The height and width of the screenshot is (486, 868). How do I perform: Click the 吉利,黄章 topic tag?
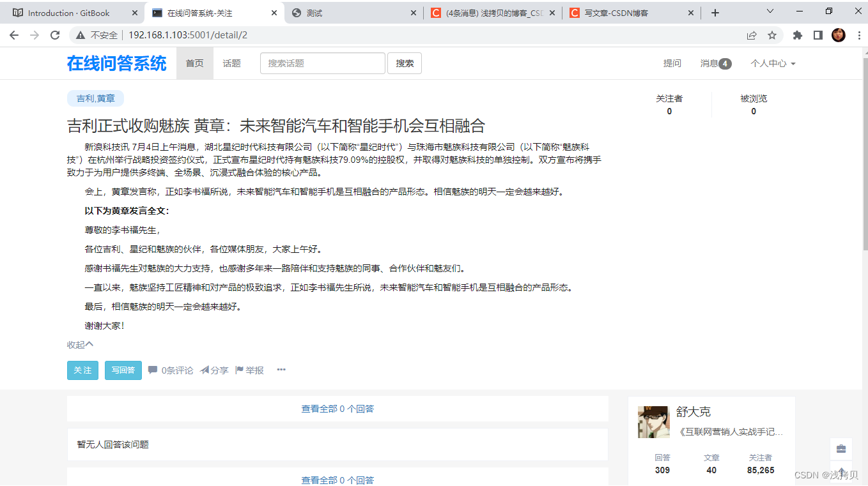pyautogui.click(x=95, y=98)
